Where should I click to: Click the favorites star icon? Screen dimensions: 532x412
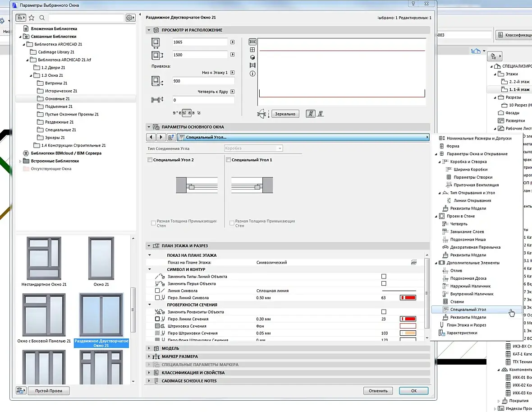[32, 18]
